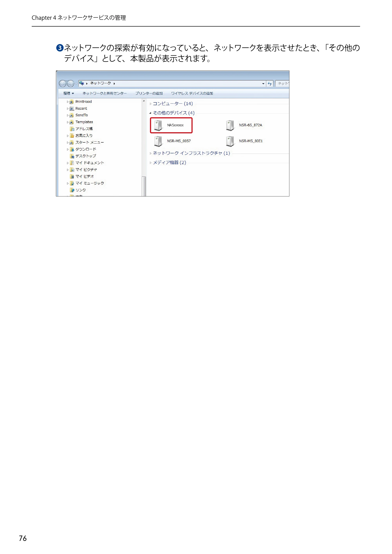Click the PrintHood folder icon
The height and width of the screenshot is (554, 392).
[72, 102]
